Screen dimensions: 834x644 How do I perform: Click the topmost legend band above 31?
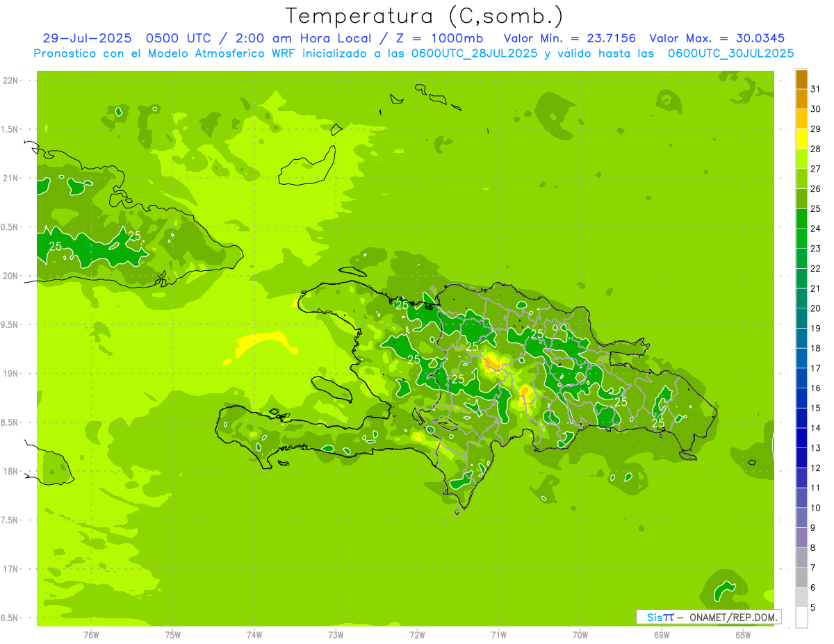tap(801, 79)
